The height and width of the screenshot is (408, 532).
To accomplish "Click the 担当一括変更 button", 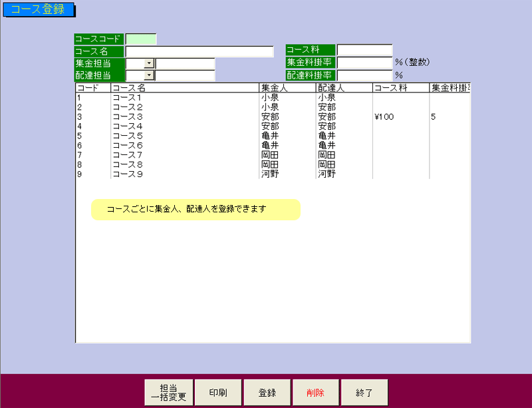I will click(169, 393).
